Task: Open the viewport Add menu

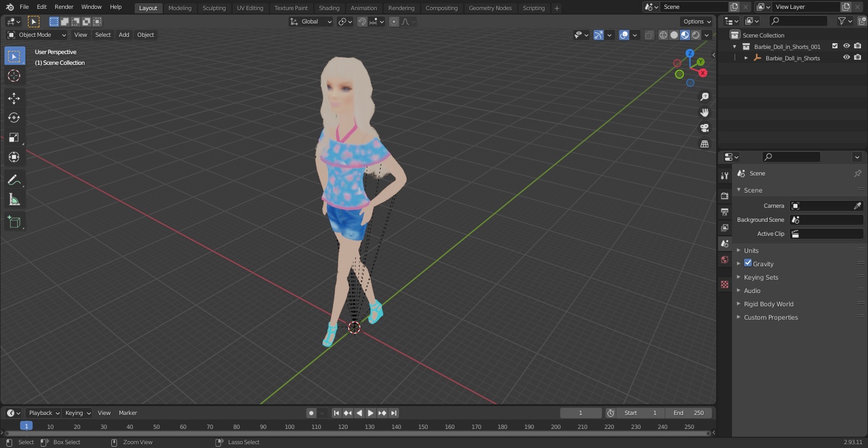Action: 124,35
